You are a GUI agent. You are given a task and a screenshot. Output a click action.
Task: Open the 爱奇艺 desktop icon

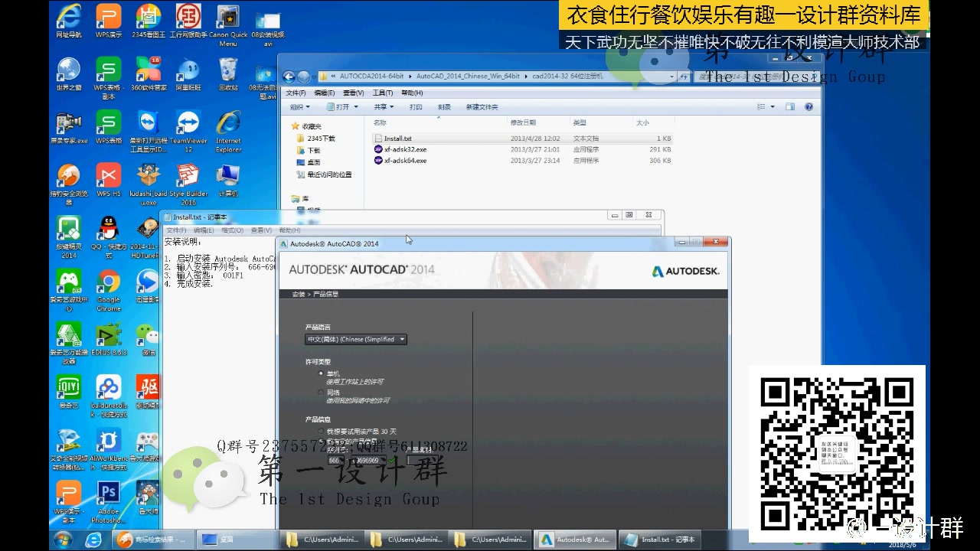[x=69, y=392]
